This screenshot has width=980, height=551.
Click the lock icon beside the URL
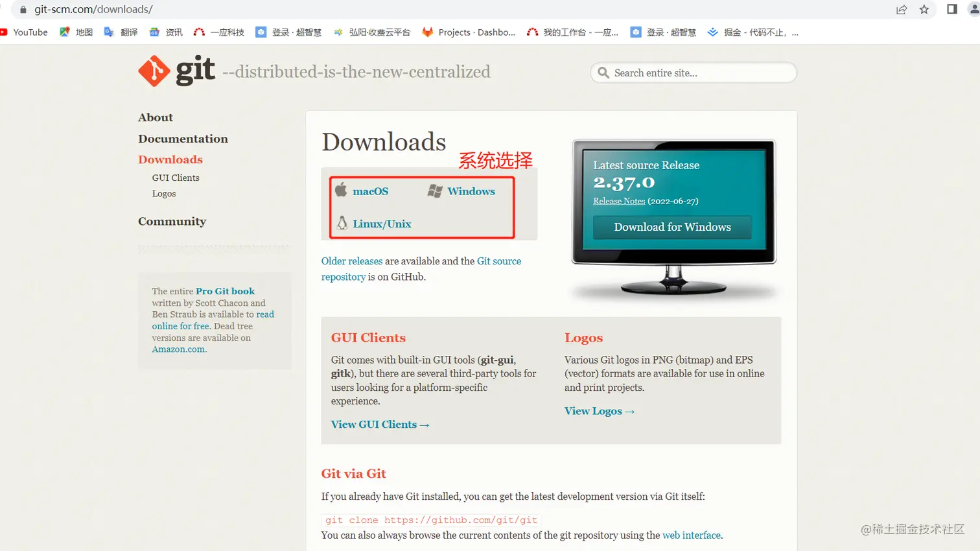tap(23, 10)
